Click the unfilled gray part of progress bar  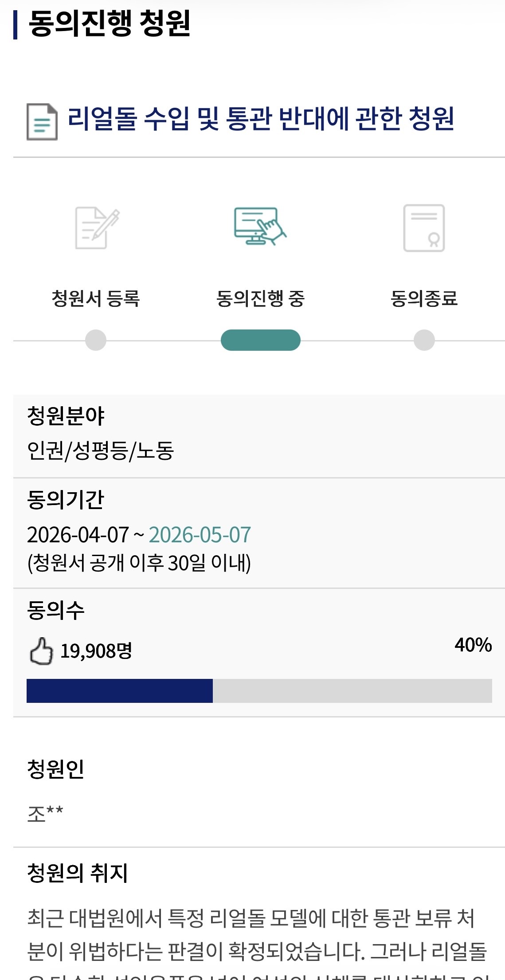point(352,690)
